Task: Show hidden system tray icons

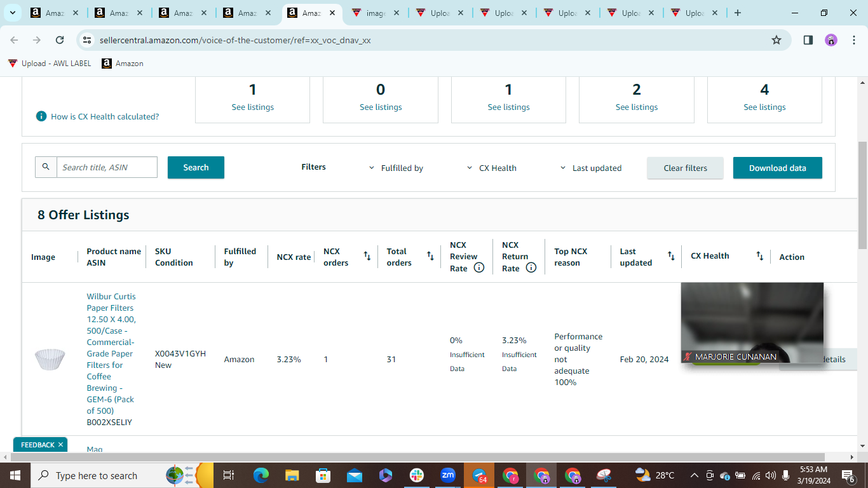Action: coord(695,475)
